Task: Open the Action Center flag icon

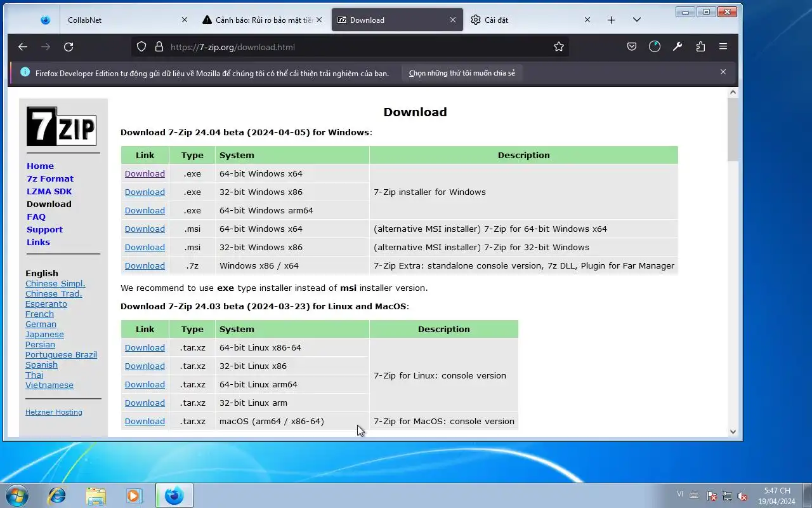Action: (711, 496)
